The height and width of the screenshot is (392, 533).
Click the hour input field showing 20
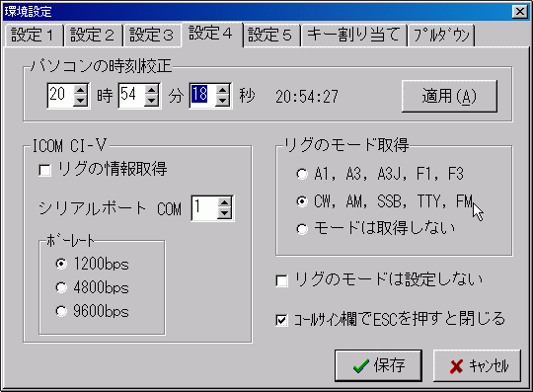point(60,96)
